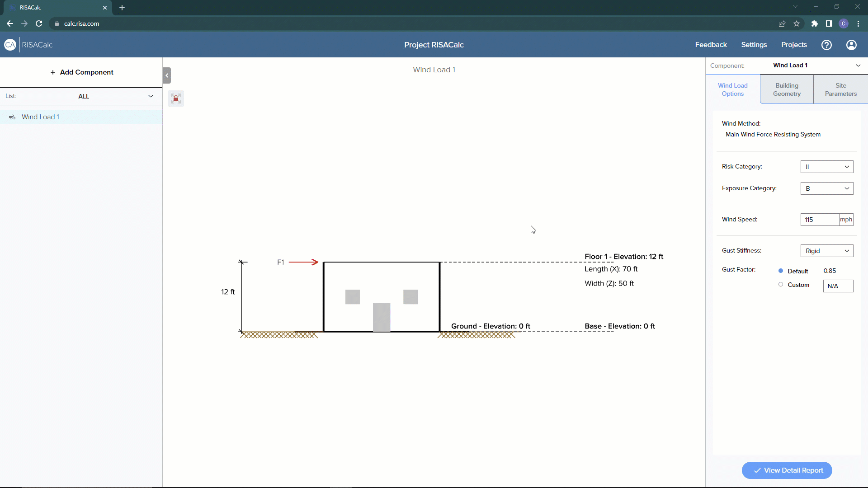
Task: Open the Risk Category dropdown
Action: click(827, 167)
